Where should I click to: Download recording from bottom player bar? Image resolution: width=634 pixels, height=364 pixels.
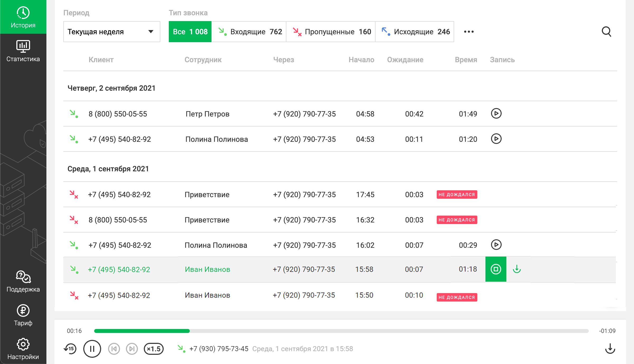pos(610,348)
